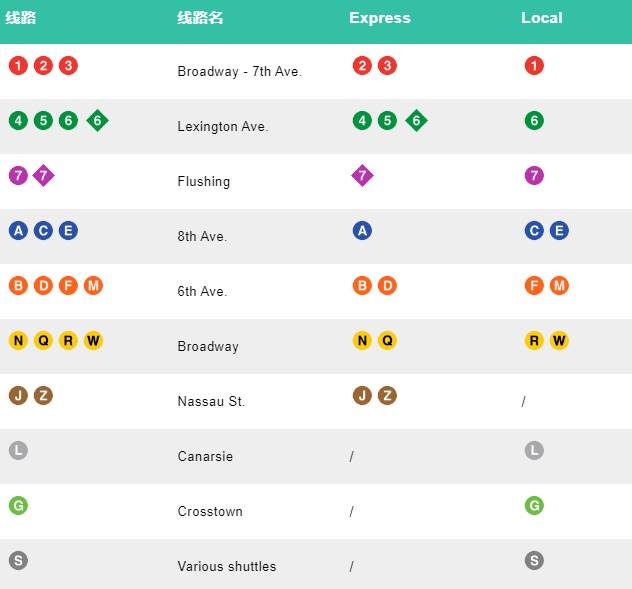Image resolution: width=632 pixels, height=589 pixels.
Task: Click the "Broadway - 7th Ave." line name
Action: click(x=239, y=72)
